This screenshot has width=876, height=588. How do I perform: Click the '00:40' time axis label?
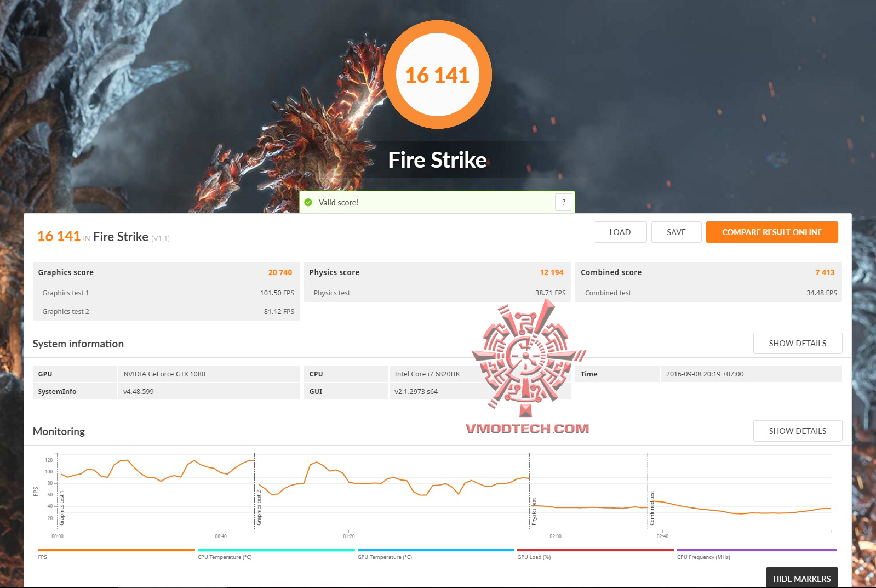tap(221, 536)
